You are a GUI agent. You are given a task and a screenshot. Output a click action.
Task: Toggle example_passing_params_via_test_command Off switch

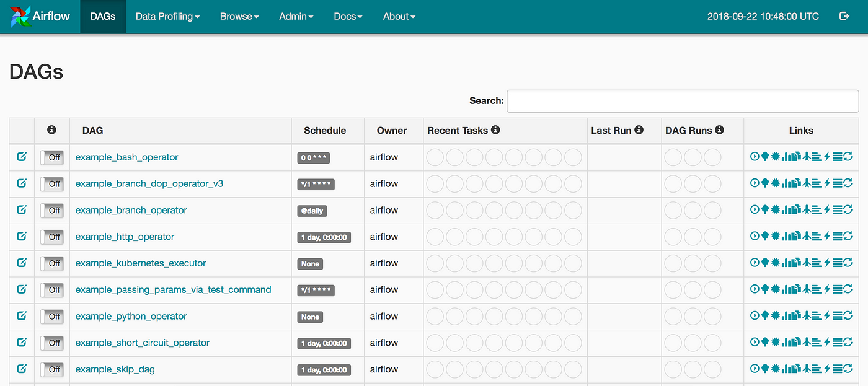tap(52, 290)
